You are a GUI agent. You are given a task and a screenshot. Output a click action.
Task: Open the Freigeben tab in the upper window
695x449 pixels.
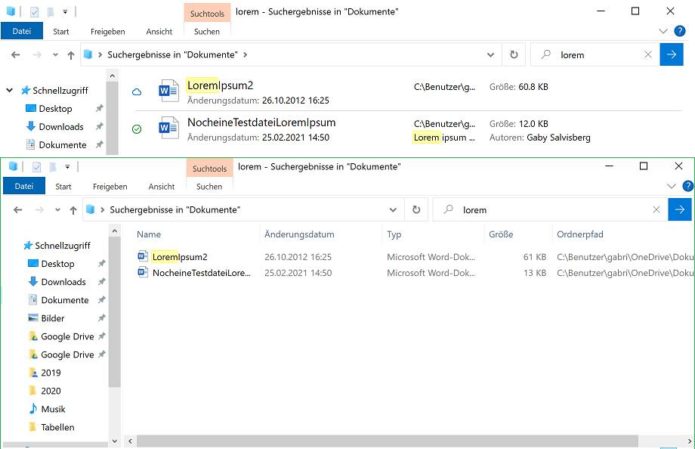tap(109, 31)
